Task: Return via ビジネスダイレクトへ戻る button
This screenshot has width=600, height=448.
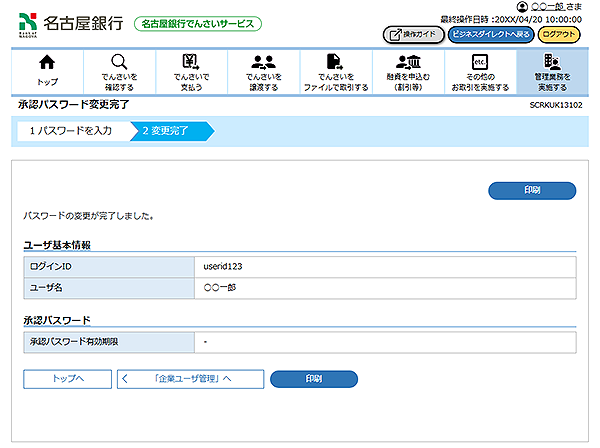Action: click(490, 34)
